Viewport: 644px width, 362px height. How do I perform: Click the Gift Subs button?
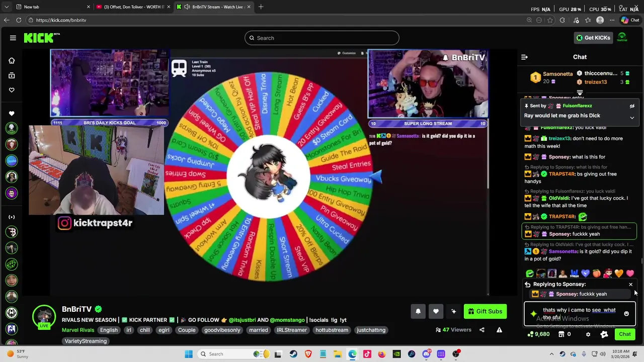(x=485, y=312)
